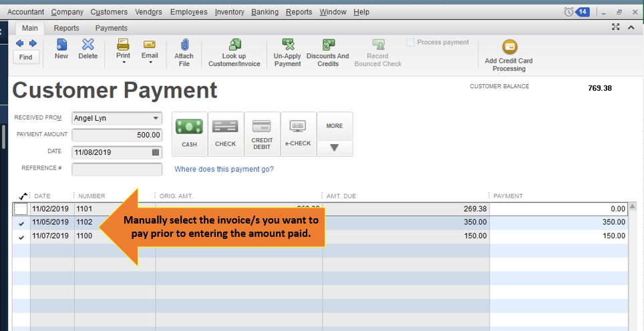Delete the current payment
The image size is (644, 331).
tap(88, 49)
